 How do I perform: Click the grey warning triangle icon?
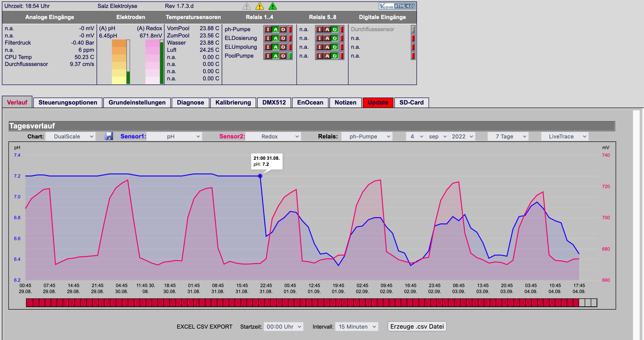click(246, 6)
